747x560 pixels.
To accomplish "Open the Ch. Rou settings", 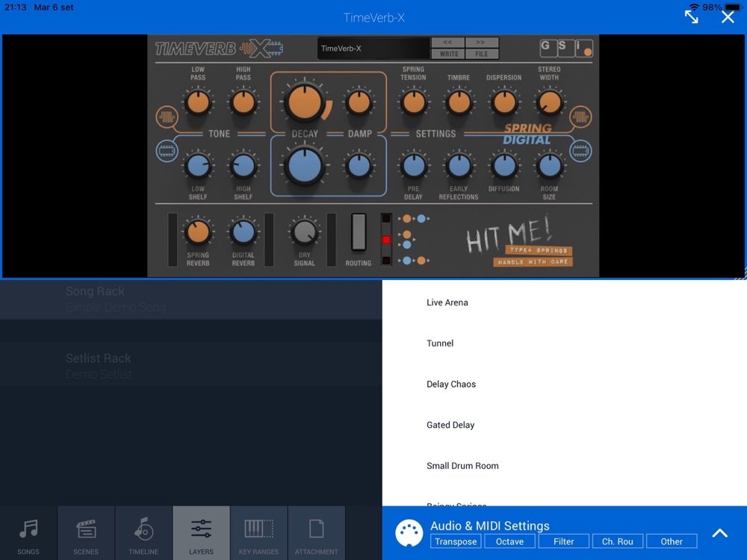I will (618, 541).
